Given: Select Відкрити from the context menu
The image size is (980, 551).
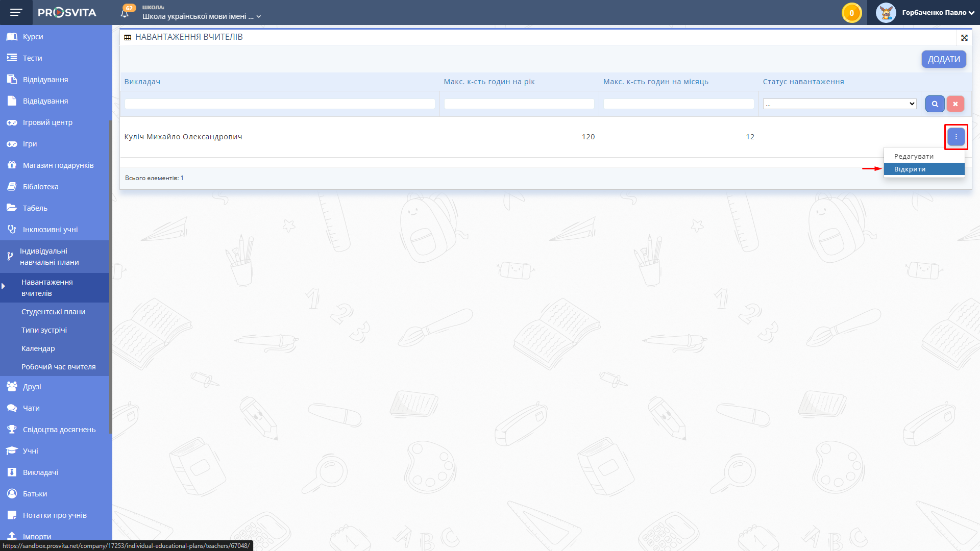Looking at the screenshot, I should pos(910,169).
